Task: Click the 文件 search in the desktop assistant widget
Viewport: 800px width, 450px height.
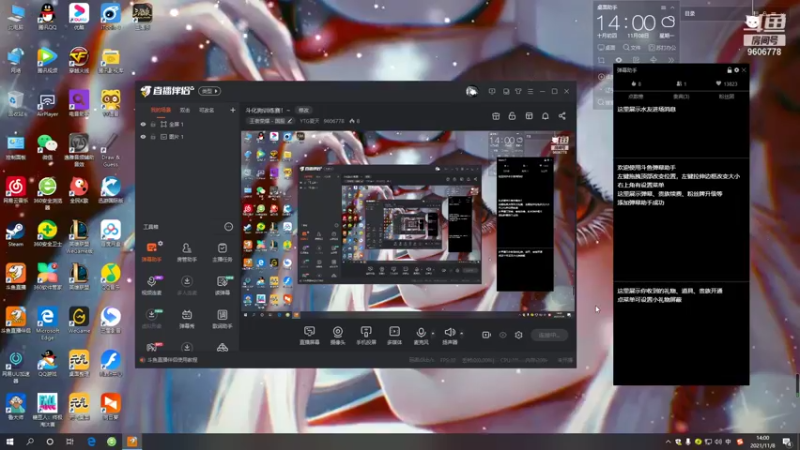Action: point(632,47)
